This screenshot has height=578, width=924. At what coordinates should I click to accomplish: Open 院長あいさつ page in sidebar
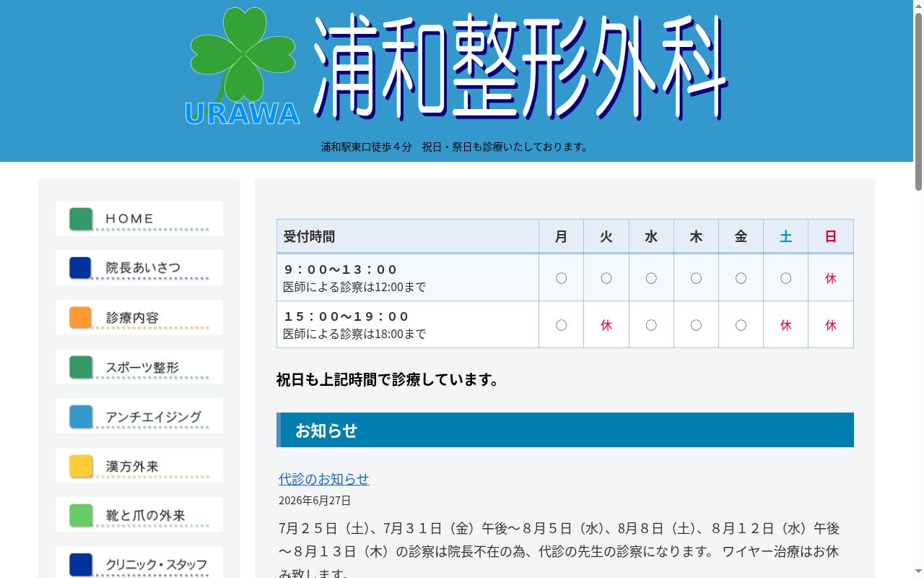pos(139,267)
